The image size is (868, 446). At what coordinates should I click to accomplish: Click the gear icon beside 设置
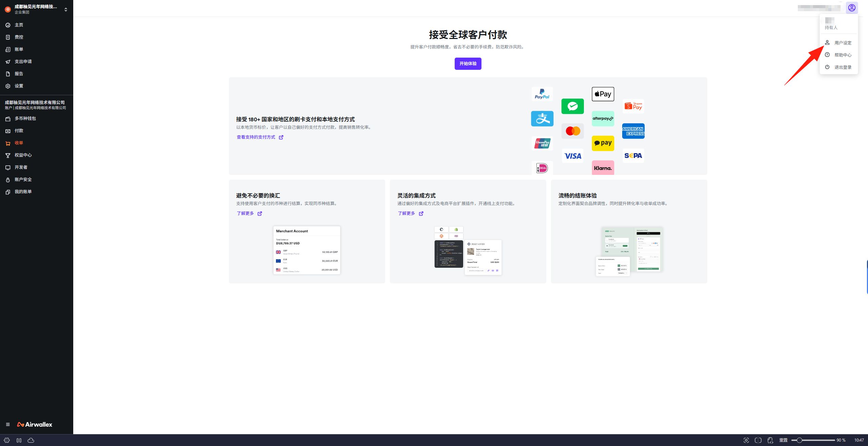8,86
